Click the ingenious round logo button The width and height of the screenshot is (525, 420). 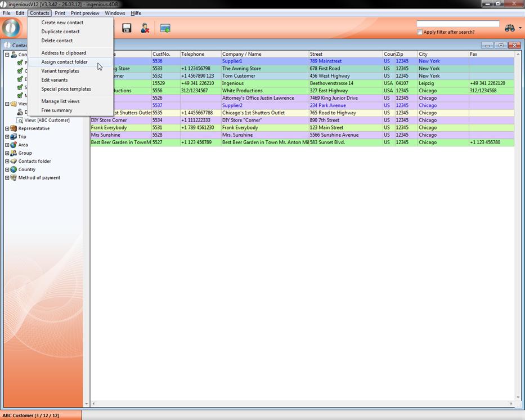[11, 28]
